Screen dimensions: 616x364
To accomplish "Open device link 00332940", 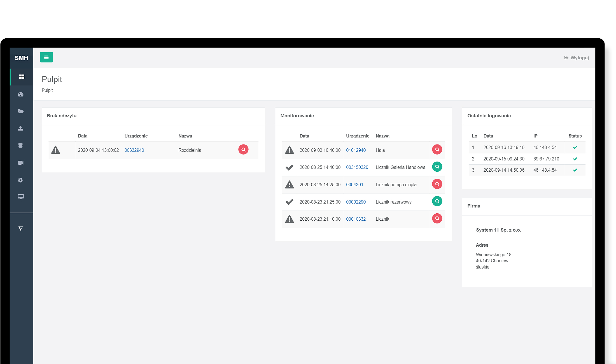I will tap(134, 150).
